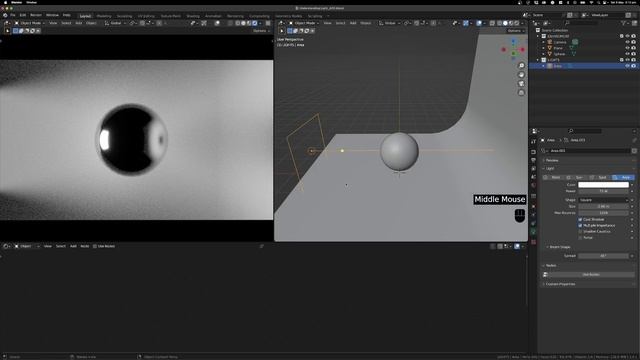Toggle Multiple Importance checkbox

[x=580, y=225]
